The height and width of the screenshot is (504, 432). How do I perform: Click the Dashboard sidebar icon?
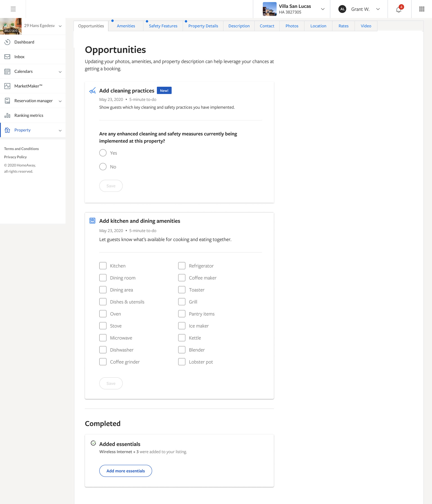tap(7, 42)
